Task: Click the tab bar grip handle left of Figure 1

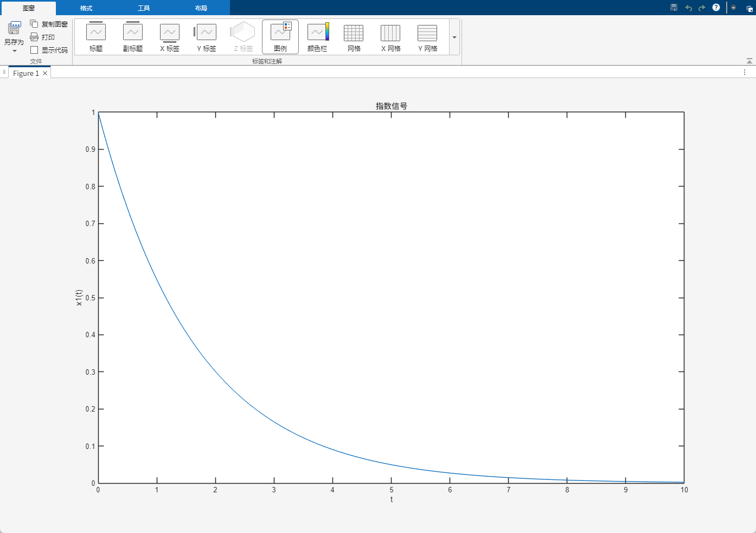Action: tap(4, 72)
